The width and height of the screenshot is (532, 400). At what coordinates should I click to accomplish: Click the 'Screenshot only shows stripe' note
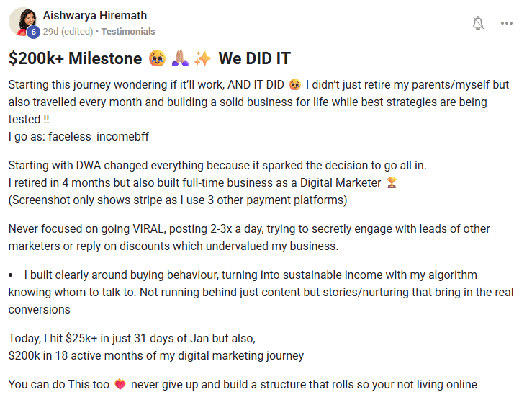tap(178, 198)
